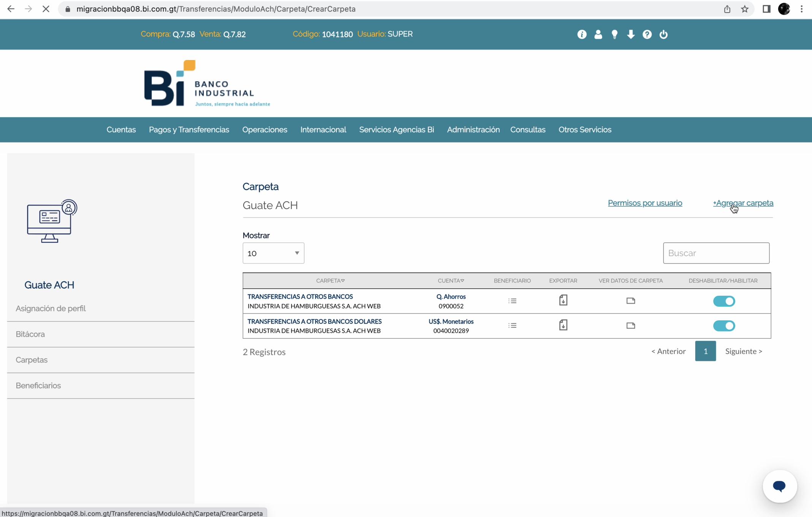
Task: Click the lightbulb tips icon
Action: (x=614, y=35)
